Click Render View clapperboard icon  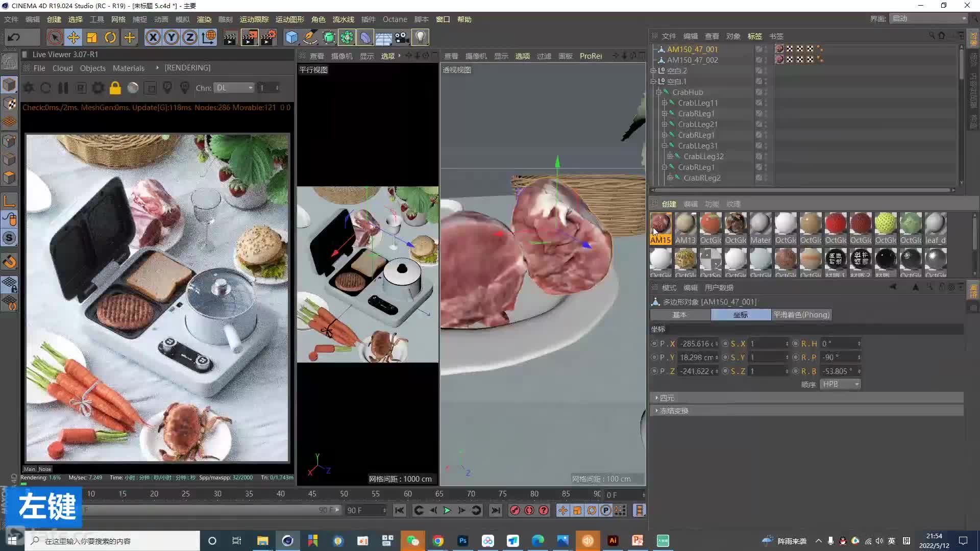click(x=230, y=37)
